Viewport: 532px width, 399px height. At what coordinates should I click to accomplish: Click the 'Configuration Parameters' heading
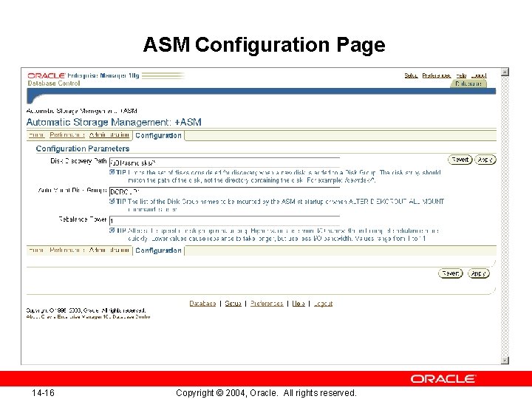click(x=83, y=149)
